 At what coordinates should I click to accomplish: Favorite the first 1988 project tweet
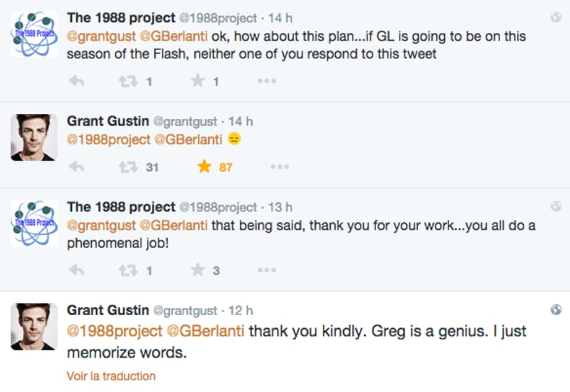[198, 81]
